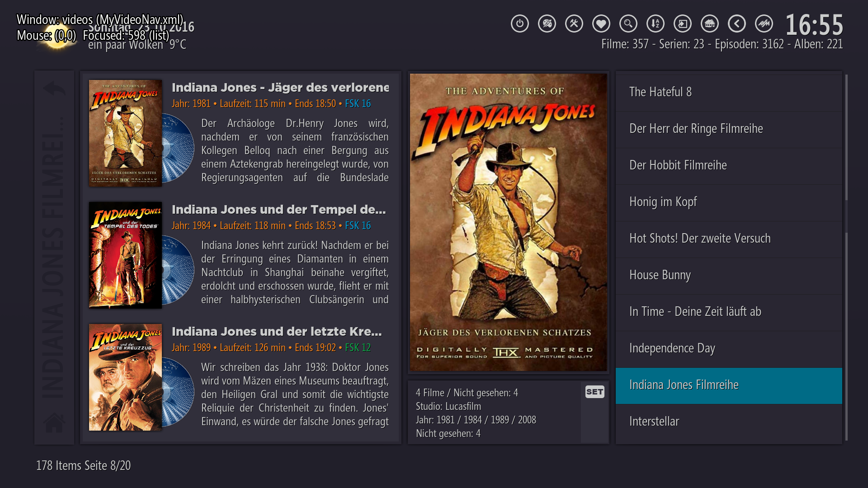Click green 'FSK 12' rating label
This screenshot has width=868, height=488.
(x=358, y=347)
